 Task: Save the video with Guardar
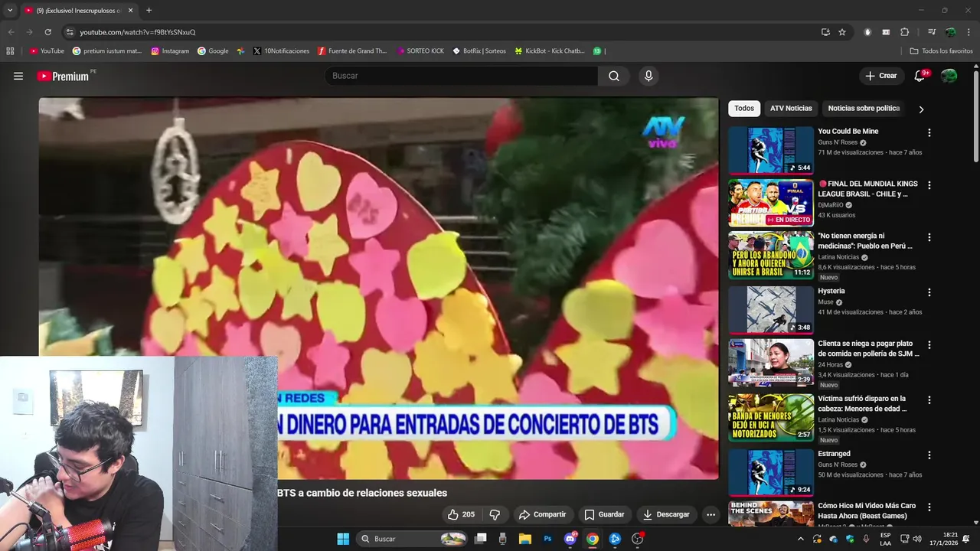click(604, 514)
